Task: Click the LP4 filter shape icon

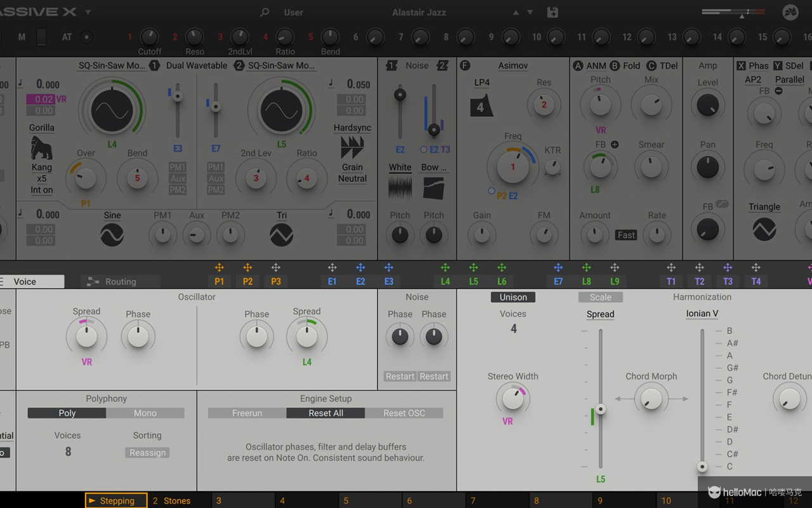Action: pos(481,105)
